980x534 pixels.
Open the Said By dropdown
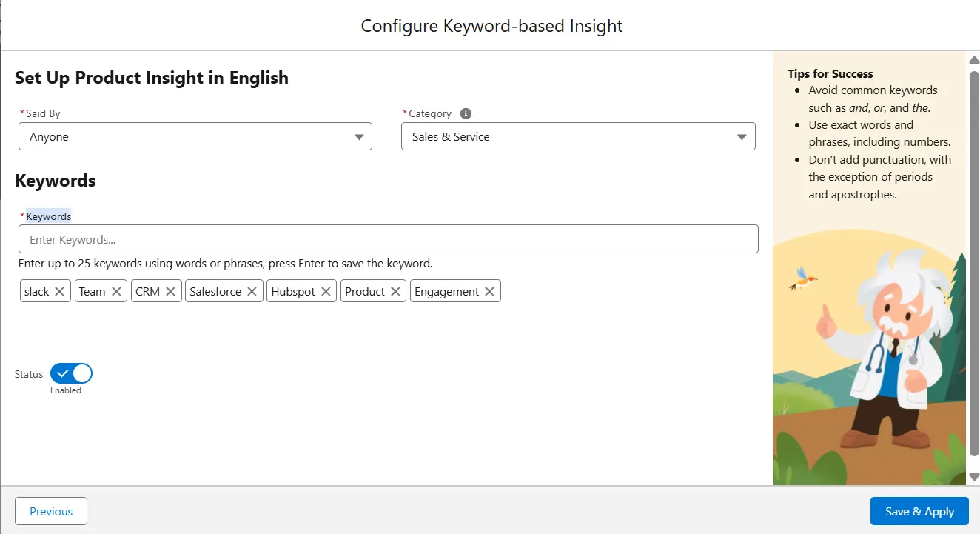(x=195, y=137)
